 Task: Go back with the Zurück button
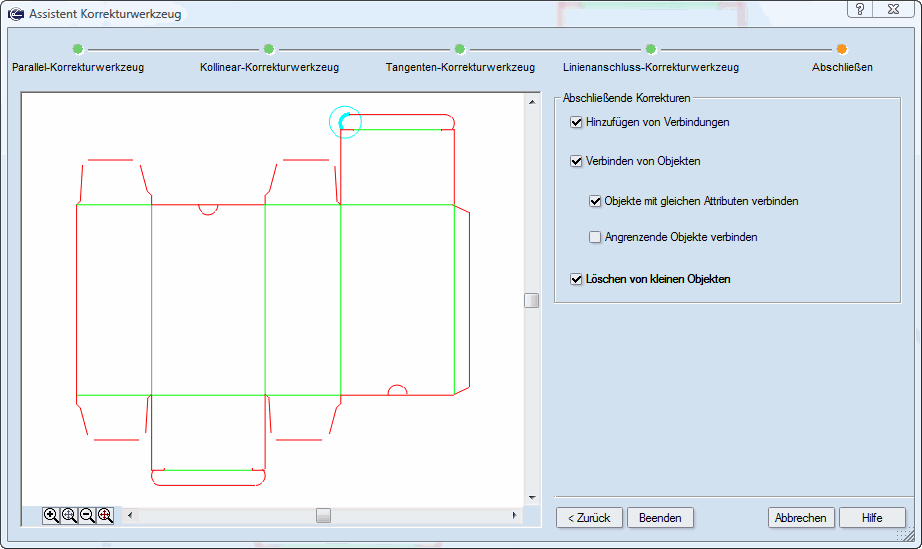589,518
